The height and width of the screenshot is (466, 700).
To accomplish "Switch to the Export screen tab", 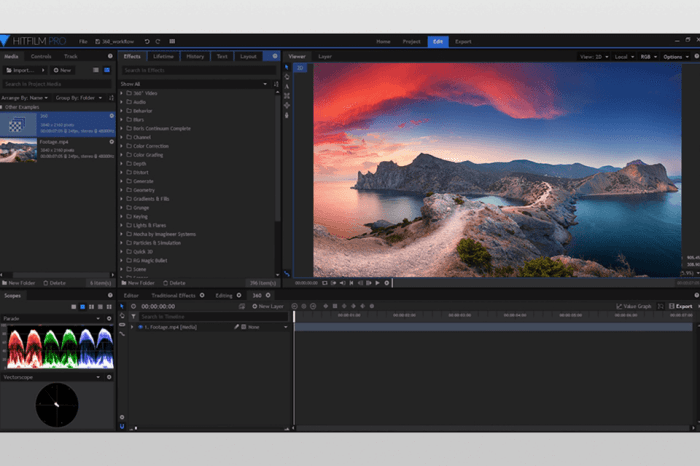I will 463,42.
